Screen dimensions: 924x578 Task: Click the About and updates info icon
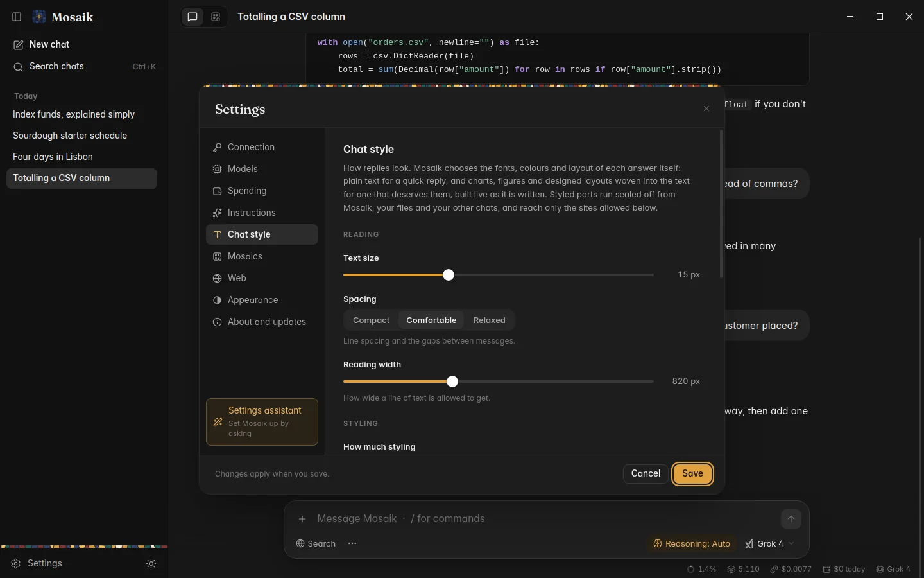(x=218, y=322)
